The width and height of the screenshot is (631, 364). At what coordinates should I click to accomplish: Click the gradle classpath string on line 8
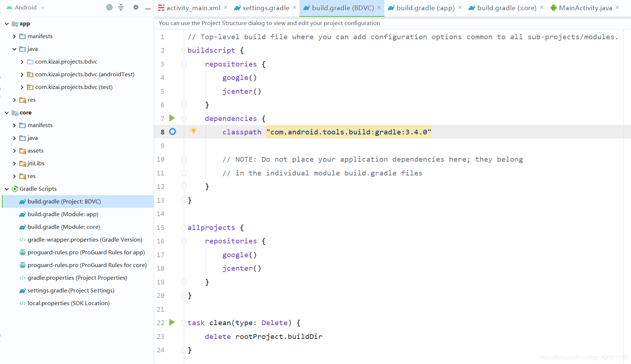point(348,132)
